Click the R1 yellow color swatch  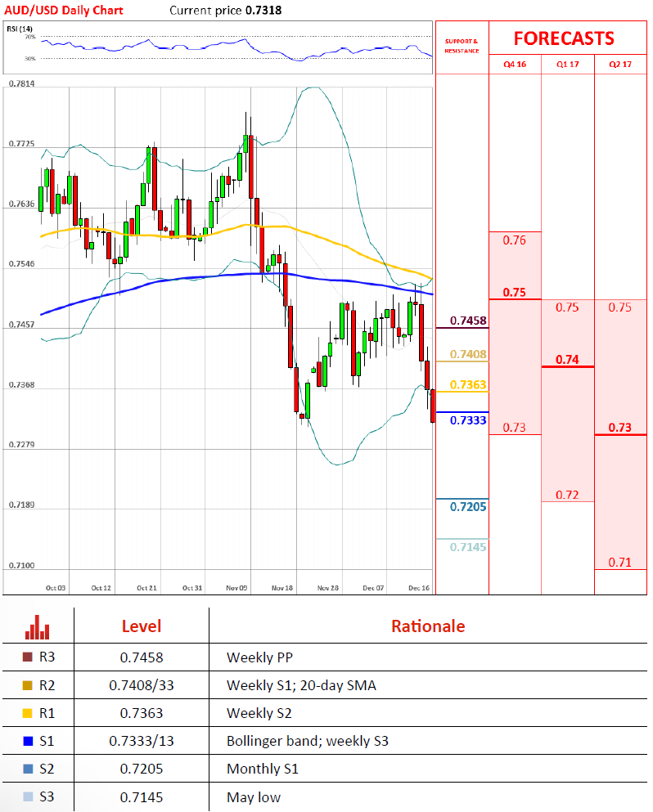pyautogui.click(x=28, y=713)
